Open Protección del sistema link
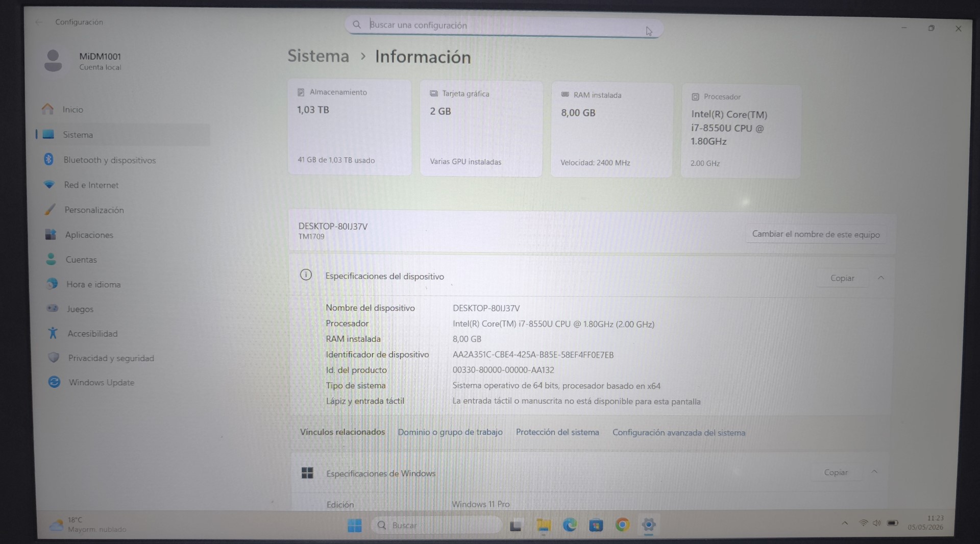This screenshot has width=980, height=544. pos(557,432)
